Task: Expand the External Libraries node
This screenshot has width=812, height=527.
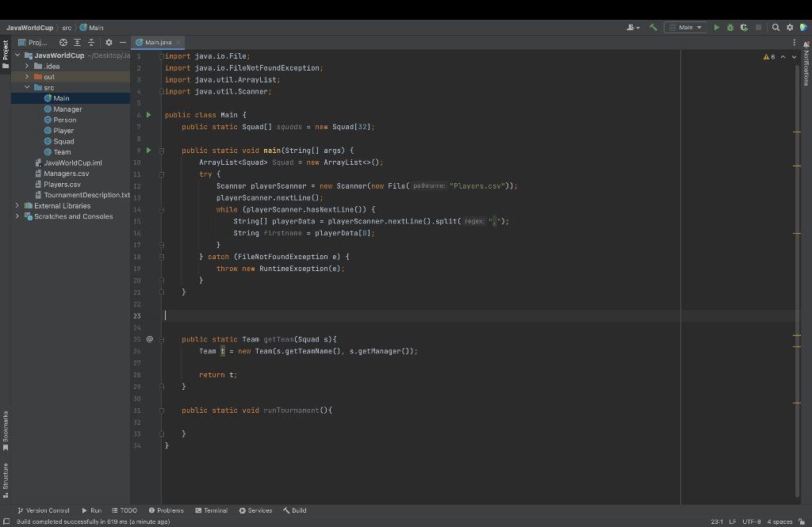Action: click(x=16, y=204)
